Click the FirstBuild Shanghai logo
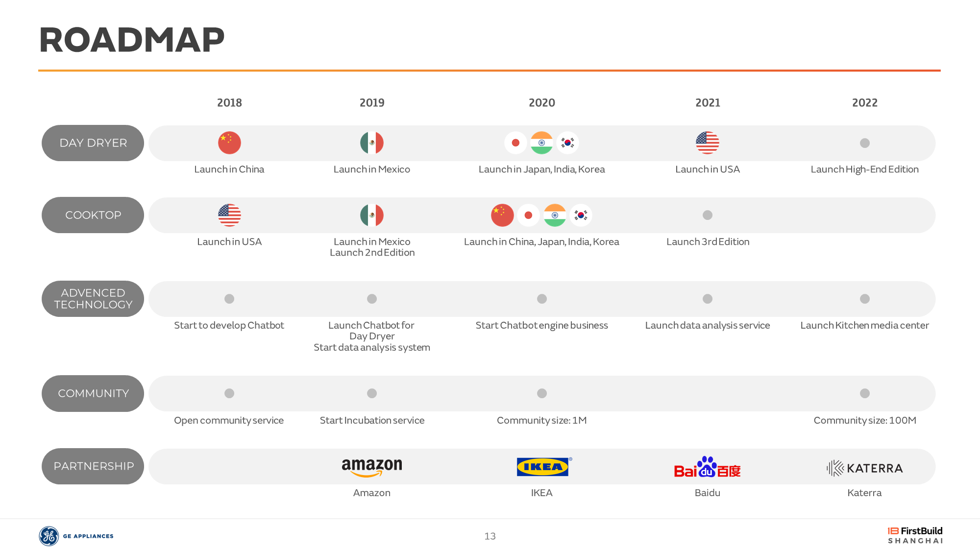This screenshot has width=980, height=551. pyautogui.click(x=915, y=535)
